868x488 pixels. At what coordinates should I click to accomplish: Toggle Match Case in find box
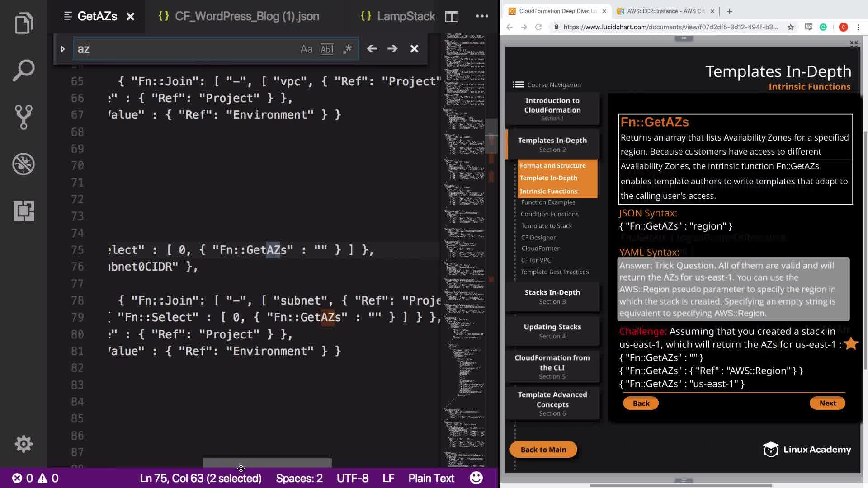coord(307,49)
